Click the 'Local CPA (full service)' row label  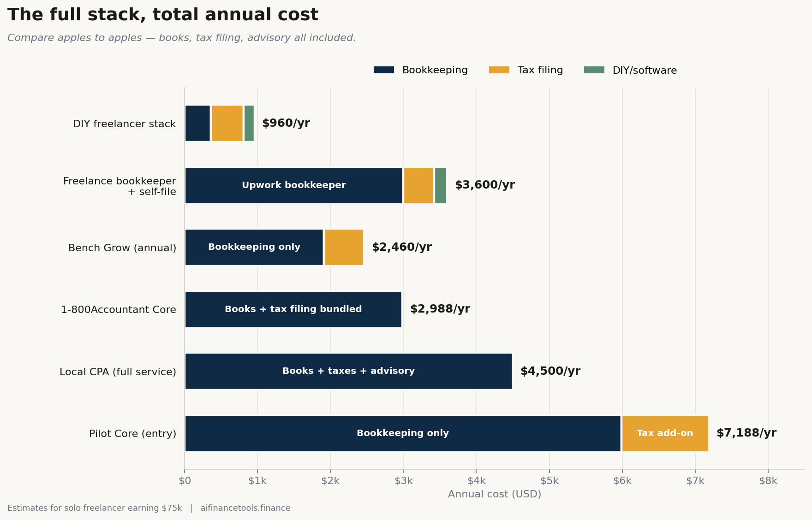[x=118, y=372]
